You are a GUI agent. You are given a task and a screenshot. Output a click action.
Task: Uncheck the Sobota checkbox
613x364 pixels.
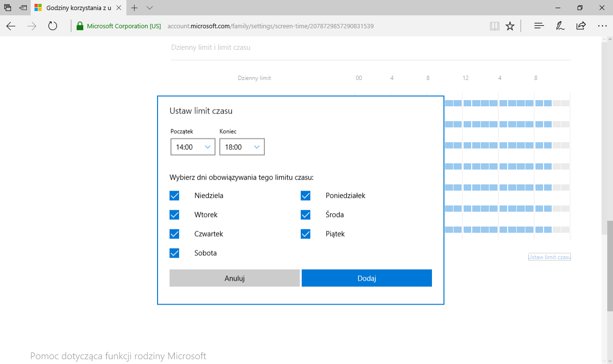[x=174, y=253]
